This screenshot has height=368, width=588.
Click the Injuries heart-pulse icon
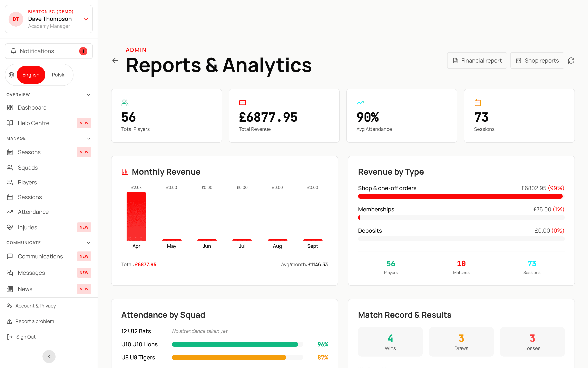pos(10,227)
